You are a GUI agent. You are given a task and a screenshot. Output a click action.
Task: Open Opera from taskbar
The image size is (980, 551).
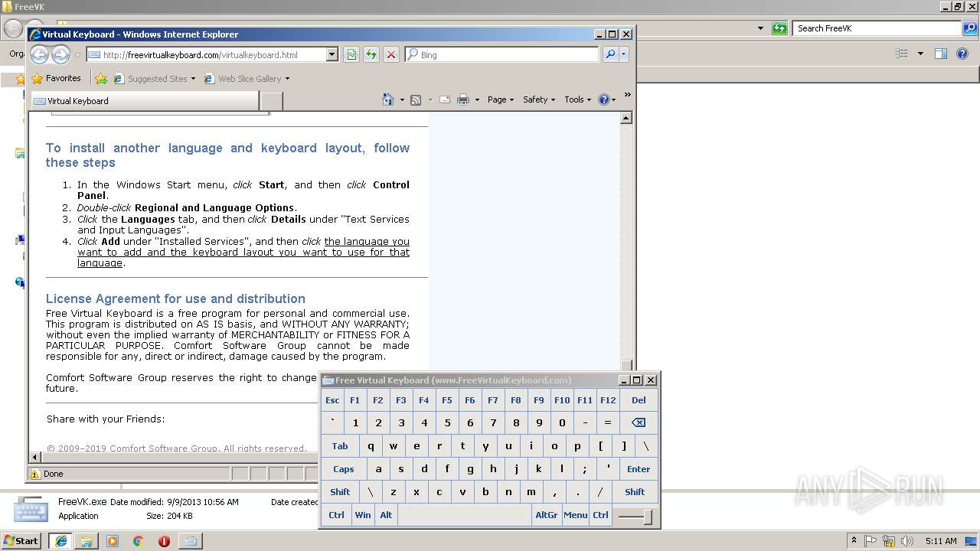(x=164, y=541)
